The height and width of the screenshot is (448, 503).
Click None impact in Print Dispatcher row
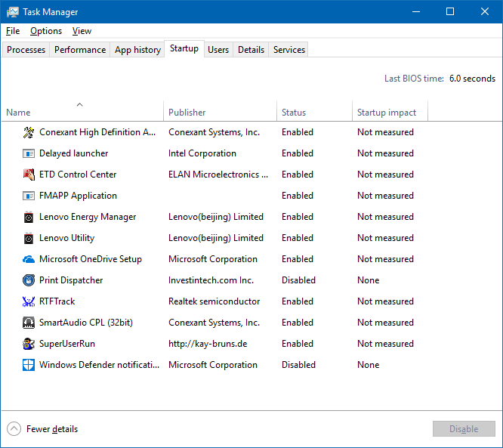click(369, 280)
